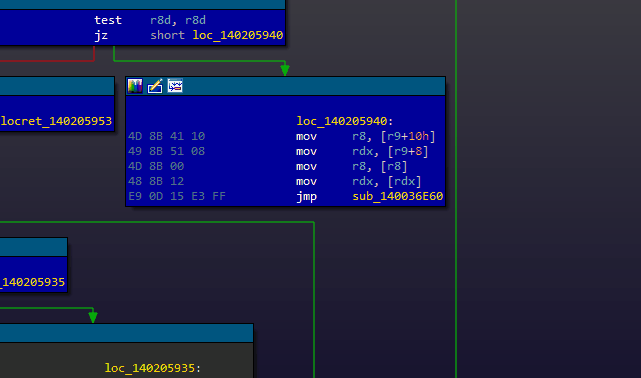The image size is (641, 378).
Task: Select the loc_140205940: block label
Action: tap(344, 121)
